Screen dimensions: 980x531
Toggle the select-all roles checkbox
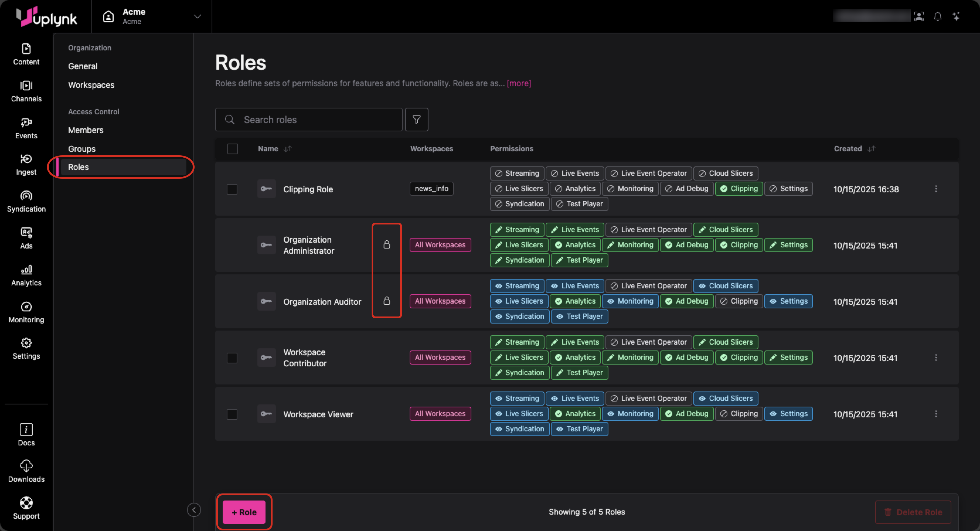[232, 149]
